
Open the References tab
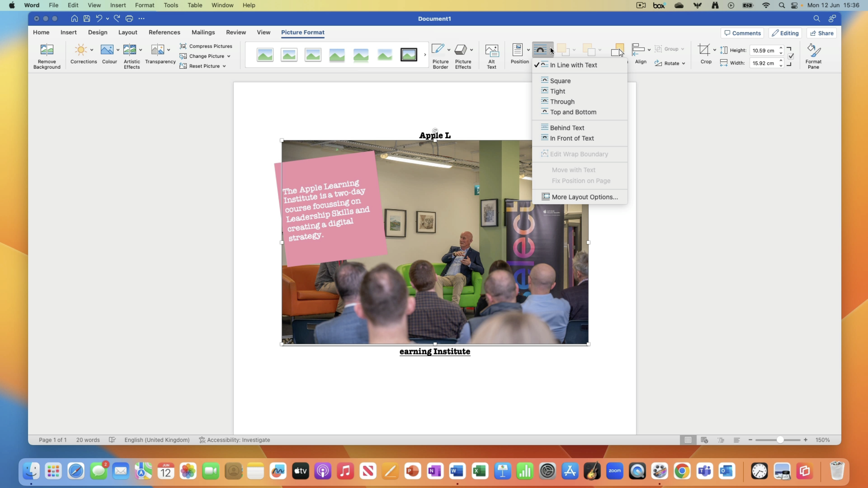coord(164,32)
